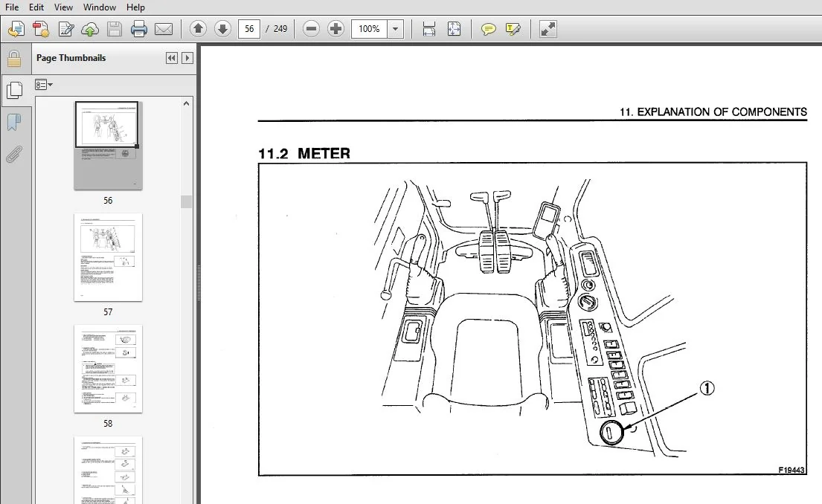Click the 100% zoom level field
Screen dimensions: 822x504
(370, 29)
